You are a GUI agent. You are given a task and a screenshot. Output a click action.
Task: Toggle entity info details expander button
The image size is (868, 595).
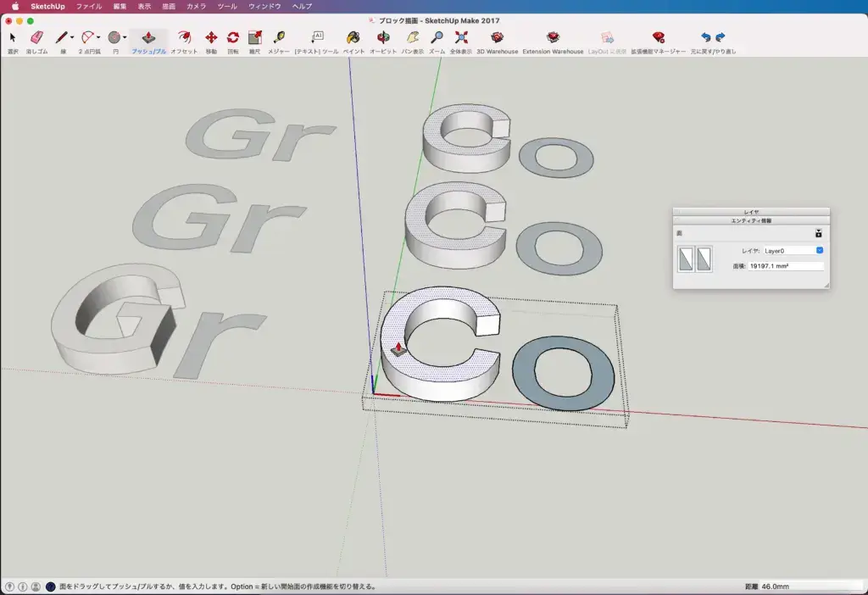click(x=818, y=233)
